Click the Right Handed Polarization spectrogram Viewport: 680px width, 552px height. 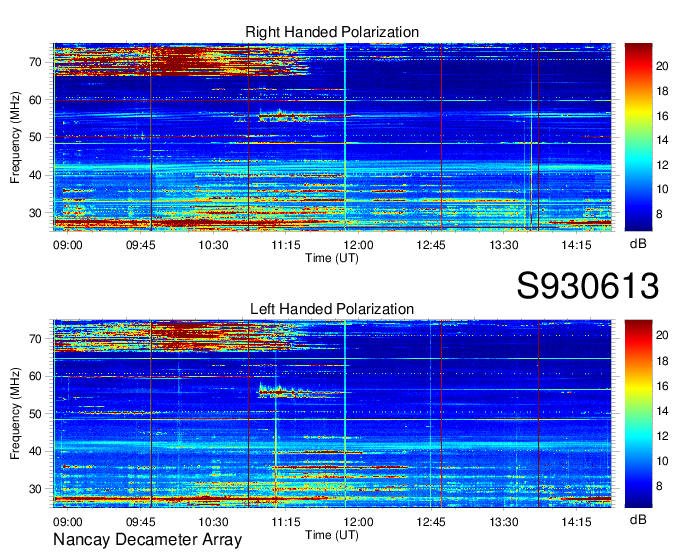point(332,137)
